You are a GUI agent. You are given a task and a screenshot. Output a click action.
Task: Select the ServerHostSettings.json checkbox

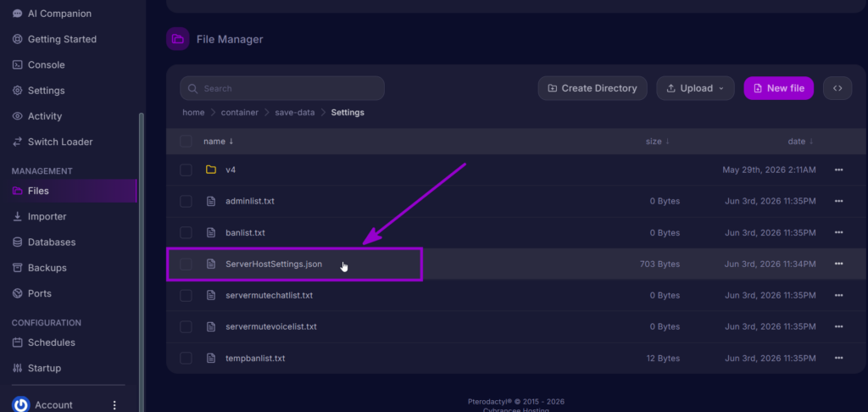point(186,264)
